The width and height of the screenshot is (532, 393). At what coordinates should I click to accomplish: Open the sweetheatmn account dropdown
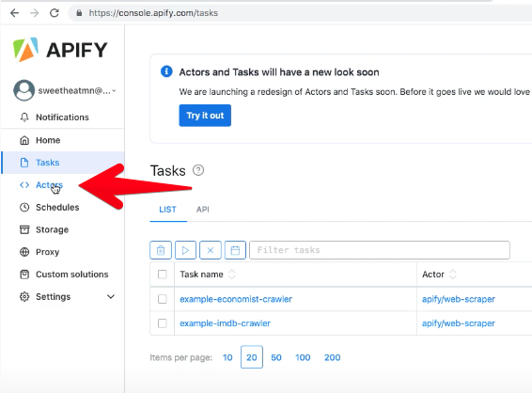[65, 90]
